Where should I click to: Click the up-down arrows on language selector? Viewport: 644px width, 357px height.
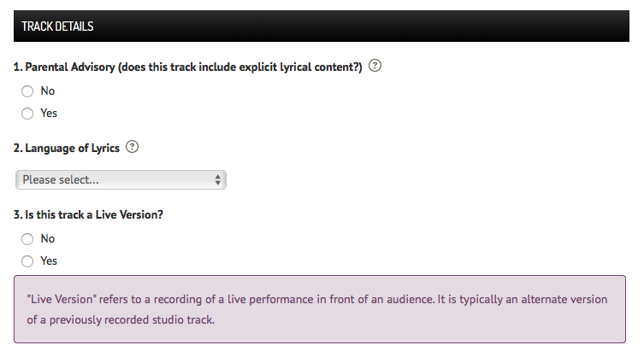pos(218,179)
